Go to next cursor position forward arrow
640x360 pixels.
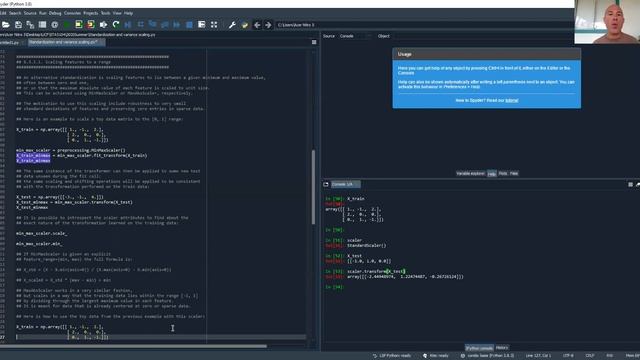click(268, 25)
